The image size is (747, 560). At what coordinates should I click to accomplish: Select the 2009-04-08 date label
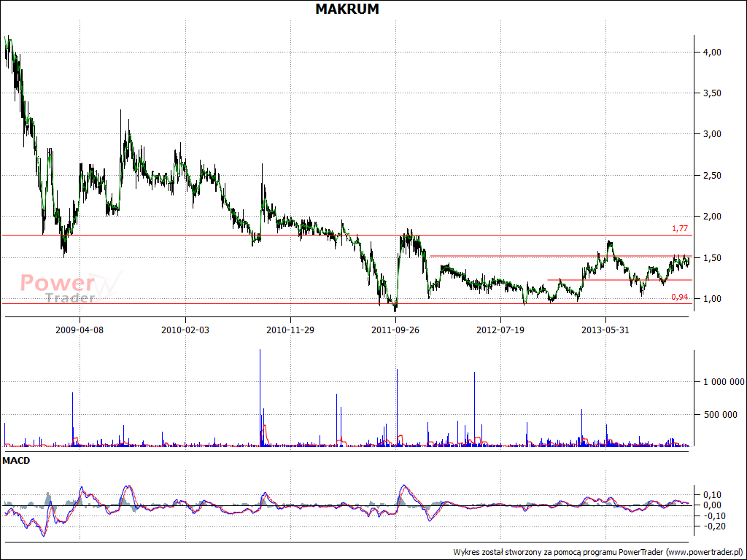[x=80, y=330]
